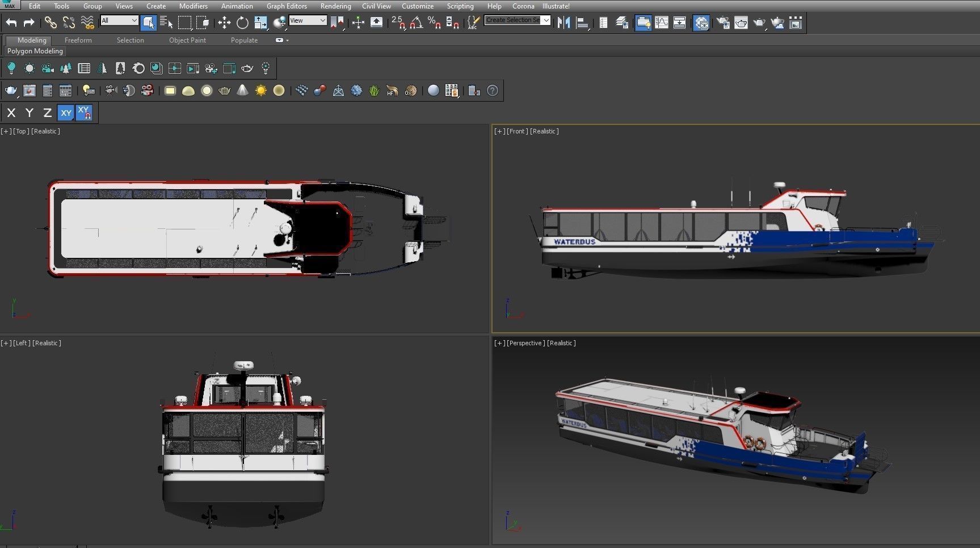Open the Curve Editor
980x548 pixels.
pyautogui.click(x=662, y=23)
